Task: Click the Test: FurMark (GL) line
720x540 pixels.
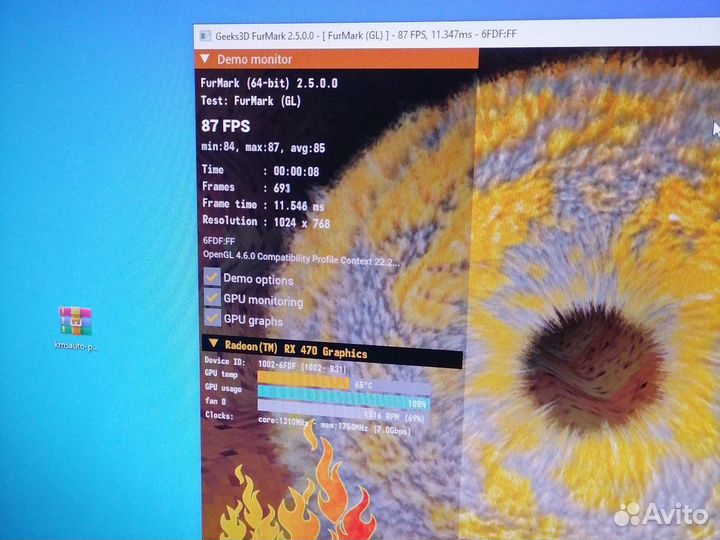Action: [x=251, y=101]
